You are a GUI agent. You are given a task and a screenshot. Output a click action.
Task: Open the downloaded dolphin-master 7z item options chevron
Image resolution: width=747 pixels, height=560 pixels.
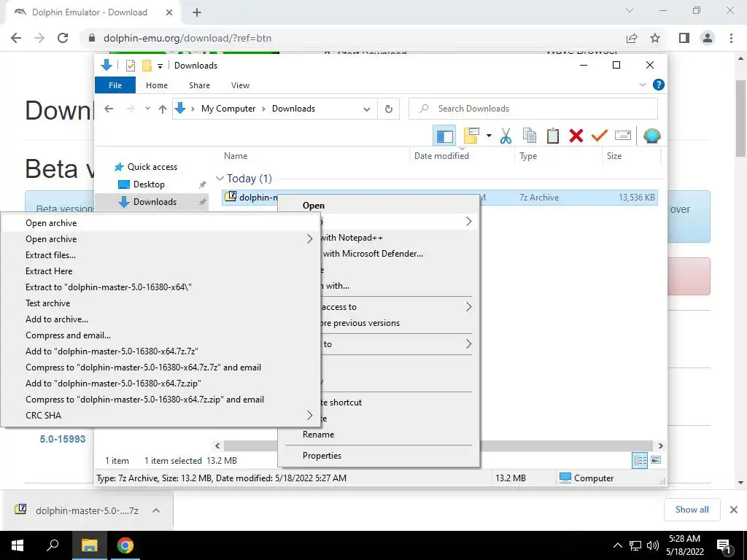coord(156,510)
